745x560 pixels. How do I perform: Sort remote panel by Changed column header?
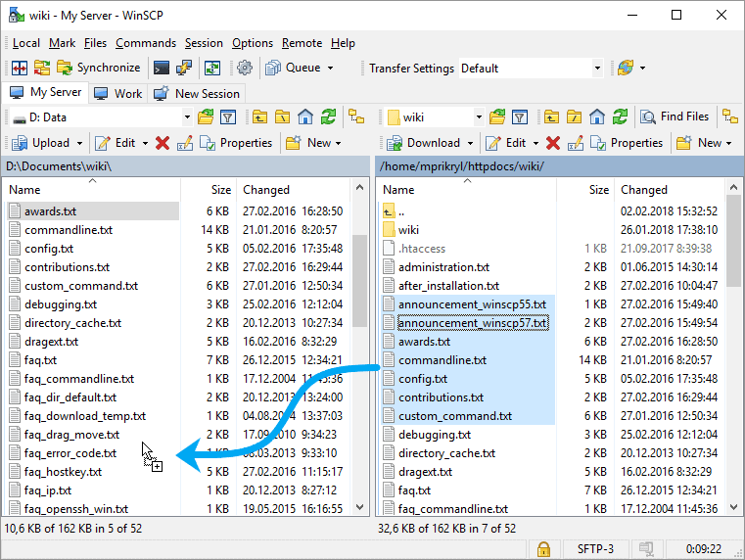pyautogui.click(x=669, y=190)
